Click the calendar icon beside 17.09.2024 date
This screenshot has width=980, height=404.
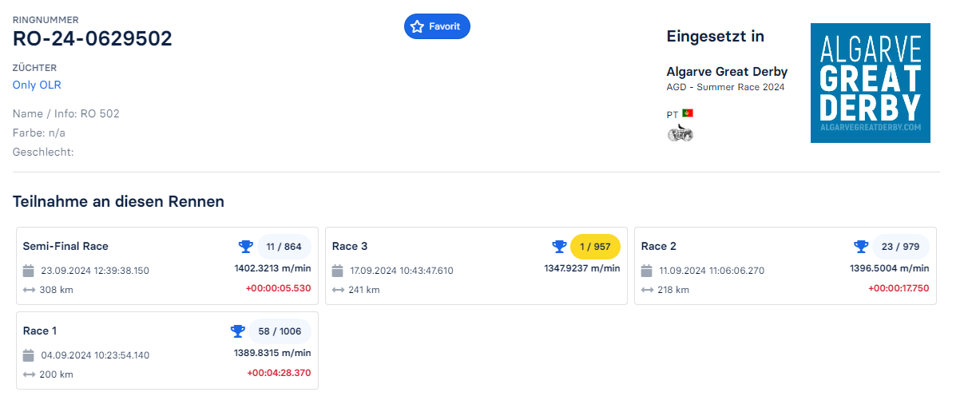338,271
